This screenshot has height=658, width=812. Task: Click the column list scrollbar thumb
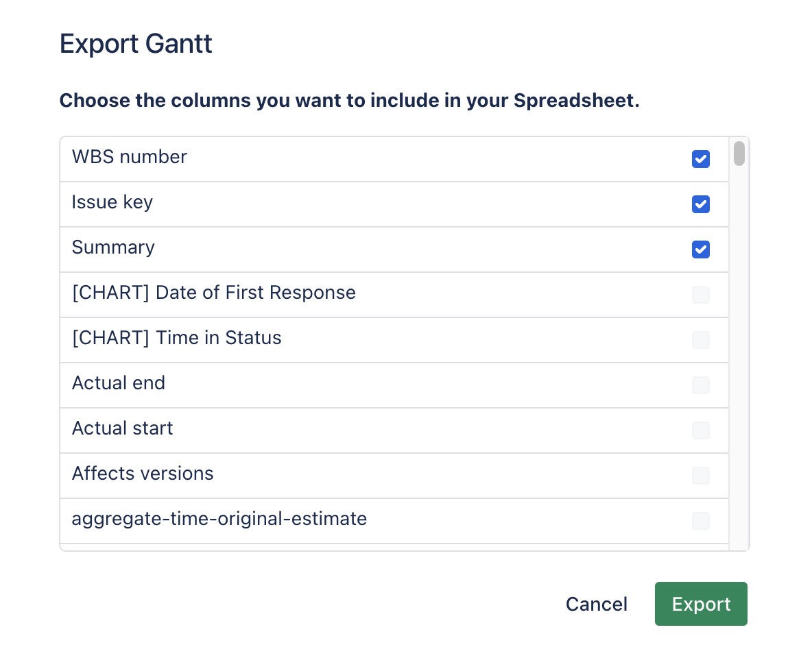pos(739,154)
